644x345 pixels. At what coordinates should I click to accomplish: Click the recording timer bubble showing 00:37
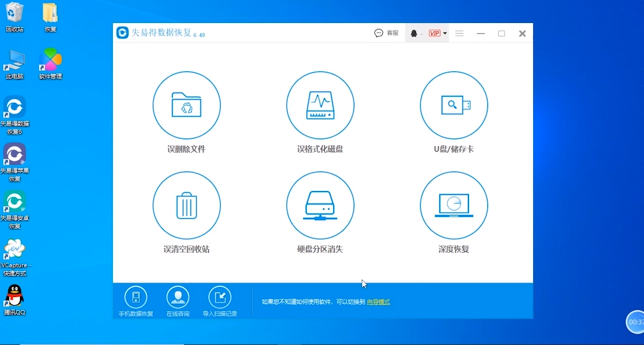coord(635,322)
